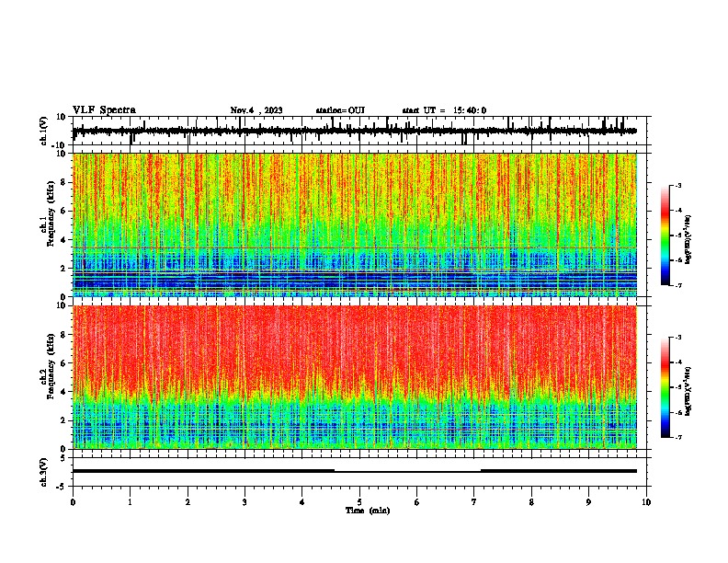Click the 'ch.3(V)' axis label
The image size is (728, 563).
(44, 472)
